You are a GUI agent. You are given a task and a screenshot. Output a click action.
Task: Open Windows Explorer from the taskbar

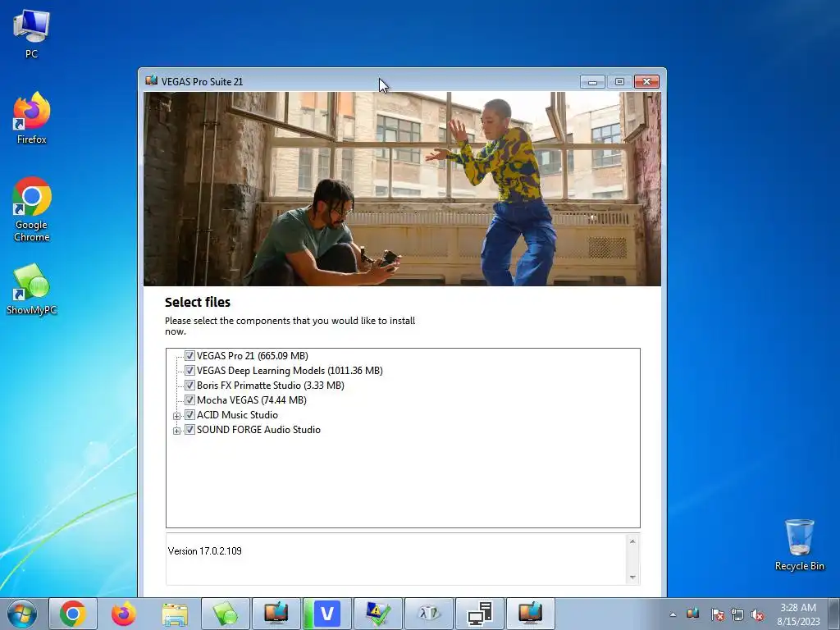pyautogui.click(x=175, y=614)
